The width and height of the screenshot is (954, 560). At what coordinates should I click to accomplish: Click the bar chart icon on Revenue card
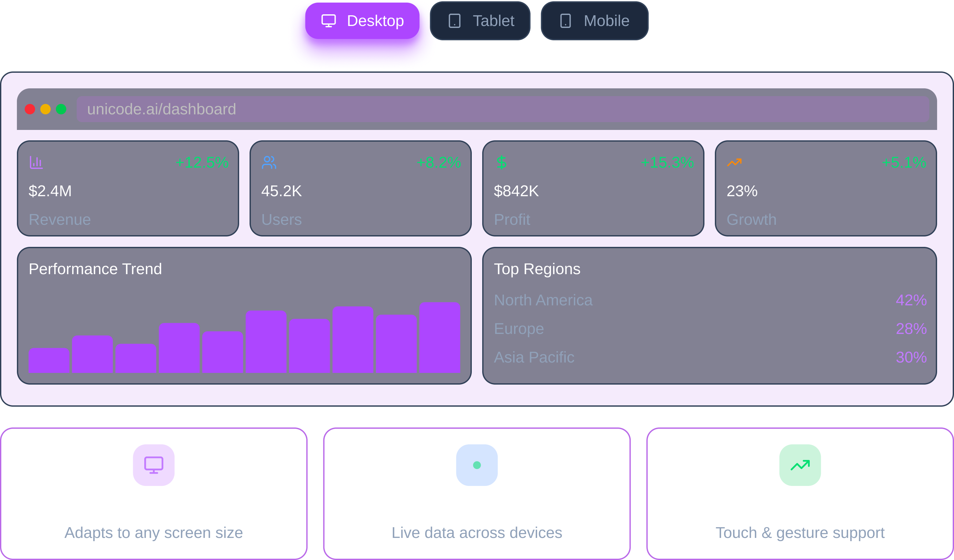pos(36,163)
